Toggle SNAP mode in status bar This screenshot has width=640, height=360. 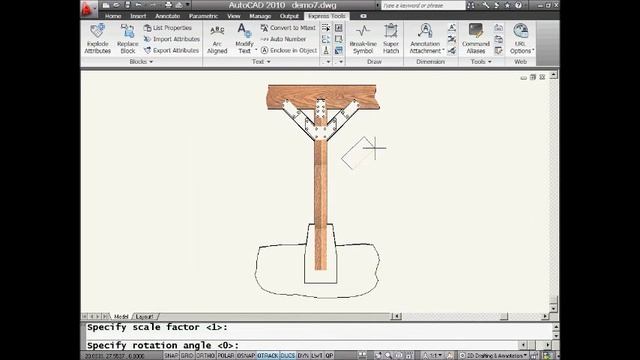(171, 356)
